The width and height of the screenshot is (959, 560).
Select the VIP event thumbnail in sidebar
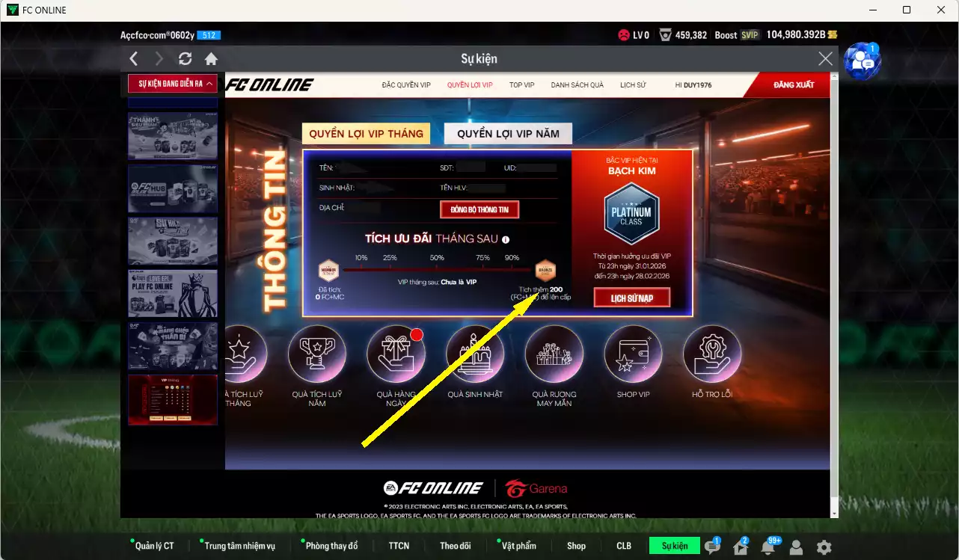pyautogui.click(x=173, y=399)
